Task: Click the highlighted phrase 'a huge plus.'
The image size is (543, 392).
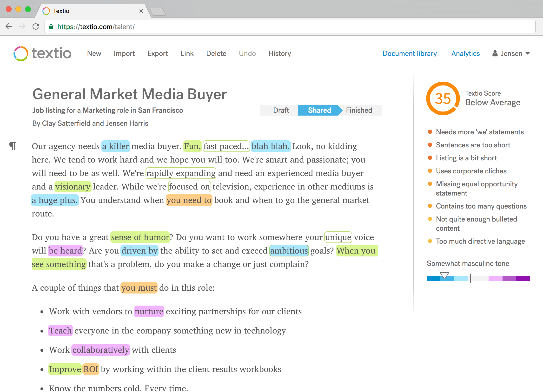Action: tap(55, 200)
